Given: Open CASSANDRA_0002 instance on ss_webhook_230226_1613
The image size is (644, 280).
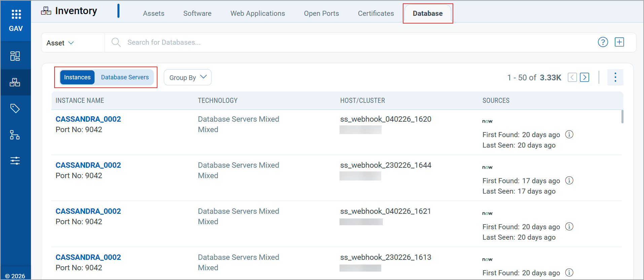Looking at the screenshot, I should pyautogui.click(x=88, y=257).
